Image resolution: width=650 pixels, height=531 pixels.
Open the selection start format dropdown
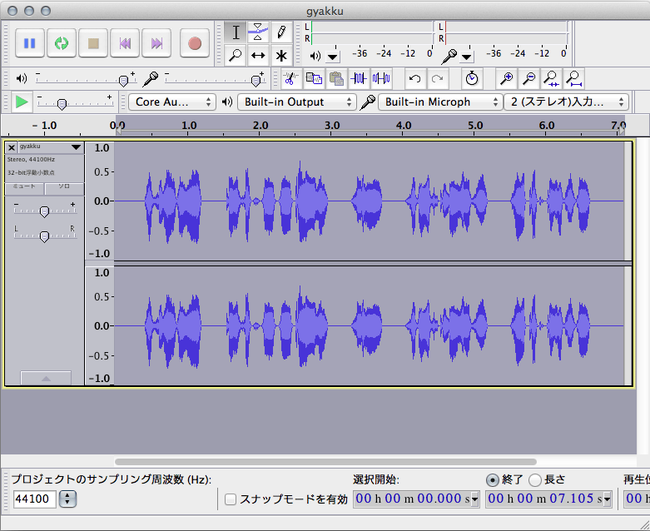(x=475, y=499)
